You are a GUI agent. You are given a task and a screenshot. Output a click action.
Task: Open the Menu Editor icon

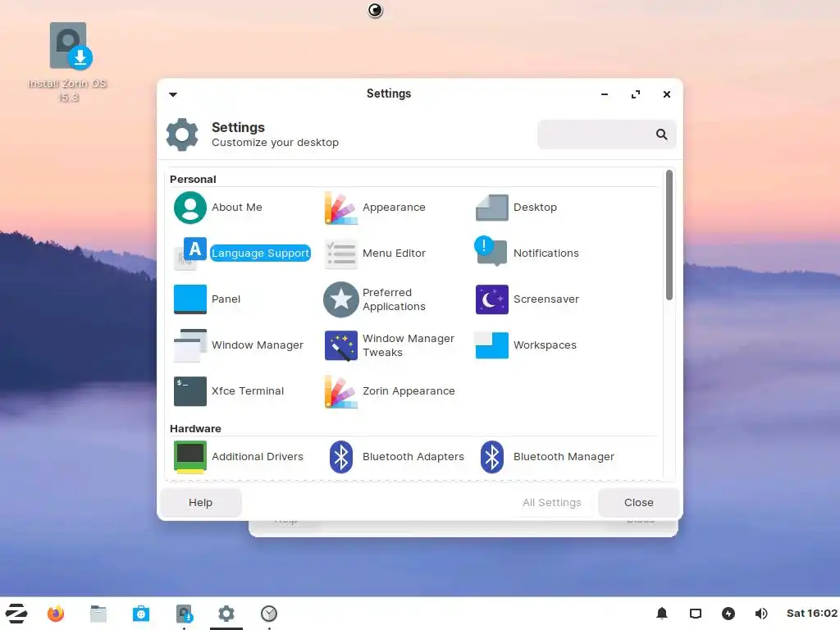coord(340,253)
